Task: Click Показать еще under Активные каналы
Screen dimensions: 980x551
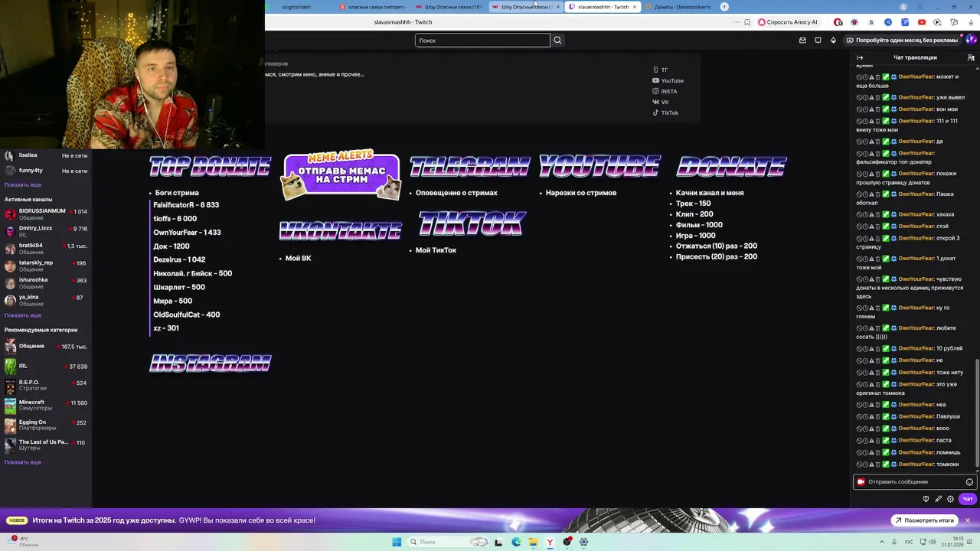Action: point(23,315)
